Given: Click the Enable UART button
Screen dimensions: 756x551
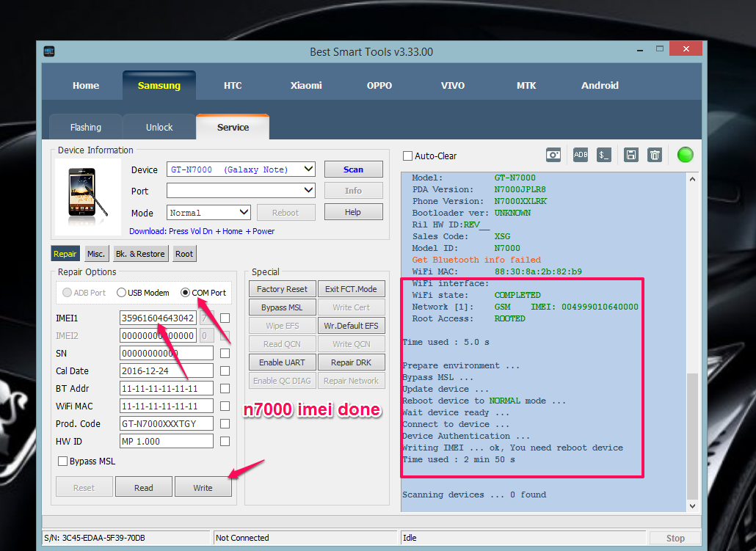Looking at the screenshot, I should pyautogui.click(x=282, y=362).
